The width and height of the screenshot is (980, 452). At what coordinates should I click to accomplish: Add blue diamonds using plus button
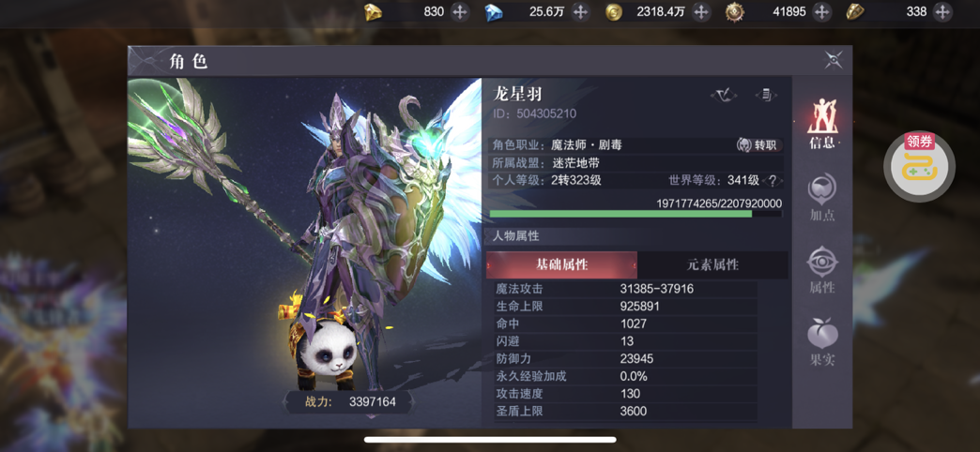(581, 12)
